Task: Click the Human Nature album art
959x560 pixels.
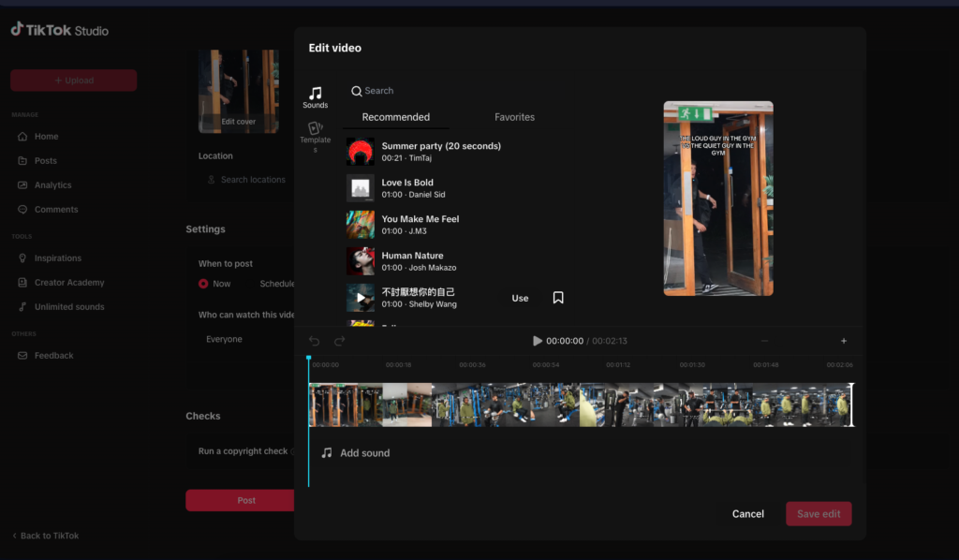Action: [x=361, y=261]
